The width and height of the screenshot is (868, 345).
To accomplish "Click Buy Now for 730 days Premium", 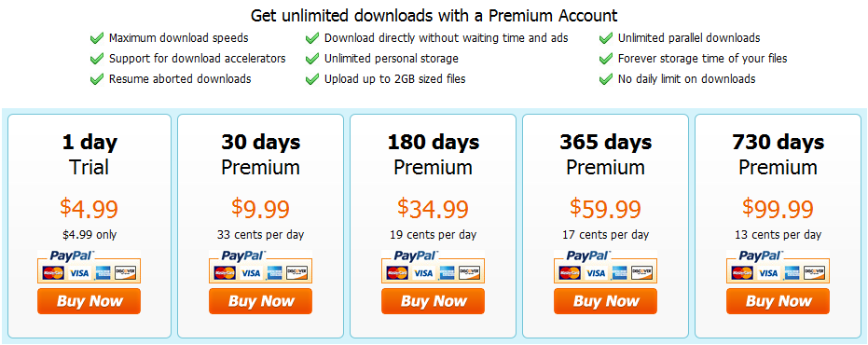I will point(778,301).
